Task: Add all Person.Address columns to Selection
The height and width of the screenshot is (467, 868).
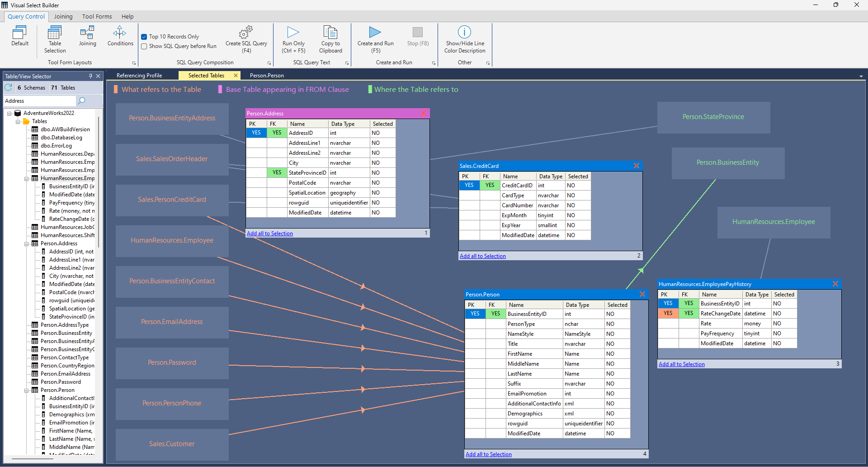Action: pos(270,233)
